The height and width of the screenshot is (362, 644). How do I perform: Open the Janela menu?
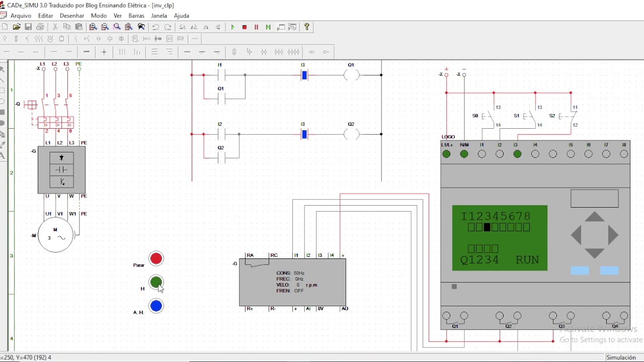pos(159,16)
